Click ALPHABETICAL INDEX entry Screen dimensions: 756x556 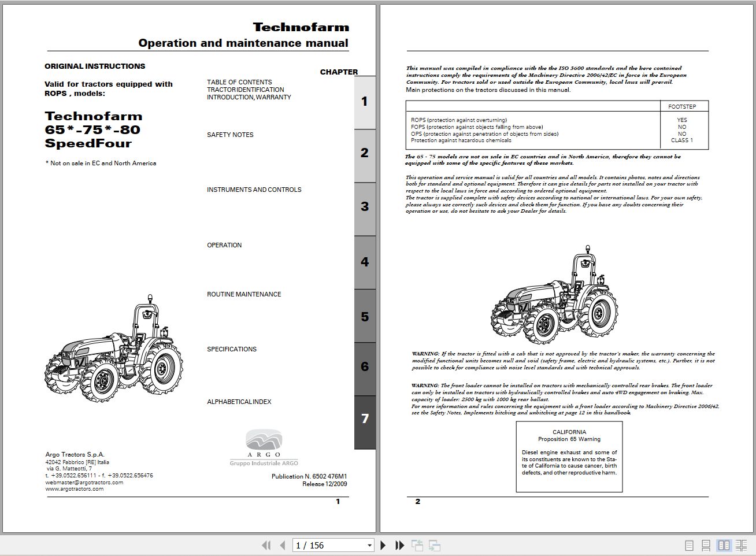[239, 402]
